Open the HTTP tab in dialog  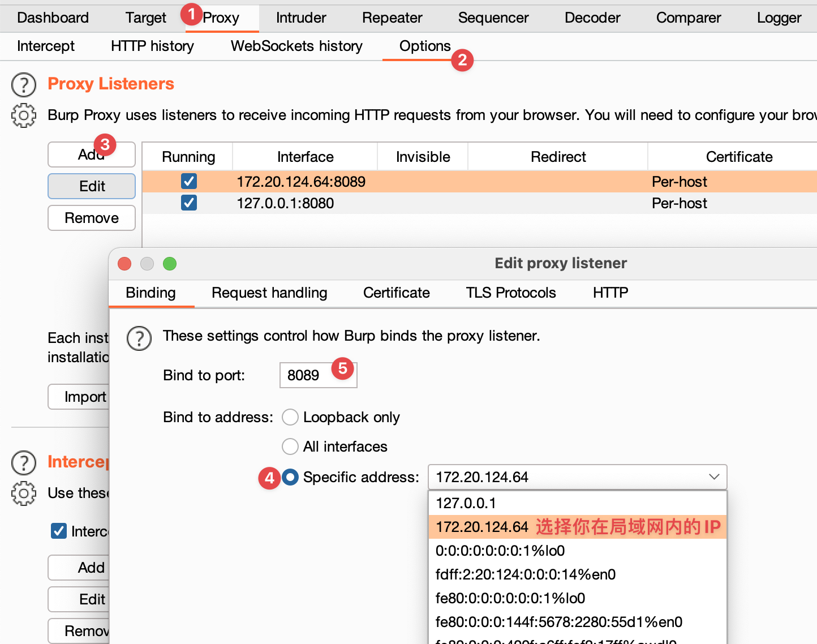coord(610,293)
